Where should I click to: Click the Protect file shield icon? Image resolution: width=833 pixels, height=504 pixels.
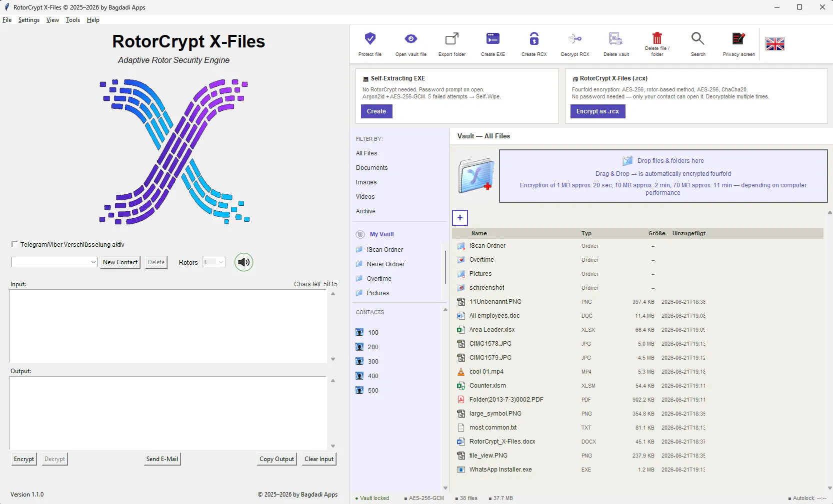(370, 38)
